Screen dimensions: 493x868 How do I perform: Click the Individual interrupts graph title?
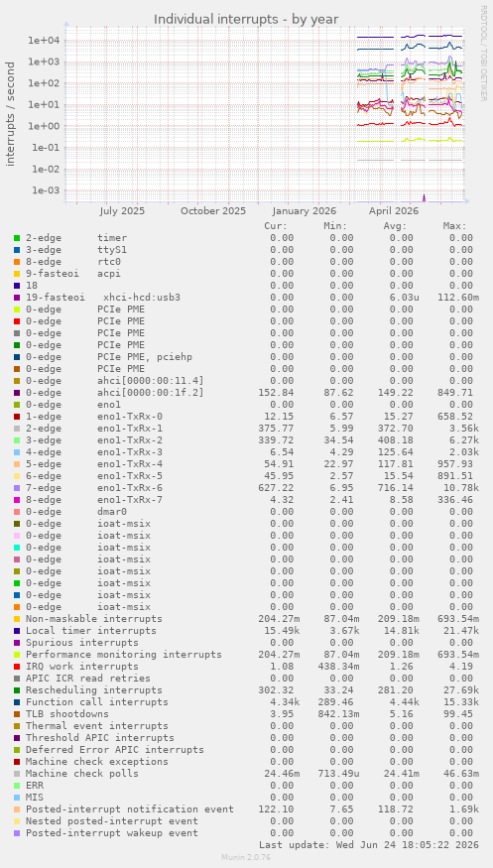(x=246, y=20)
